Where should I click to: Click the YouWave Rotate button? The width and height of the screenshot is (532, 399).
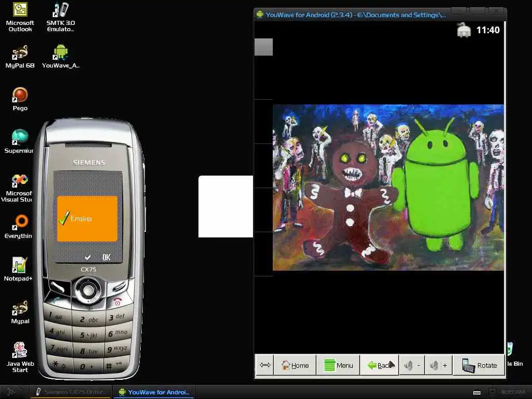tap(478, 365)
